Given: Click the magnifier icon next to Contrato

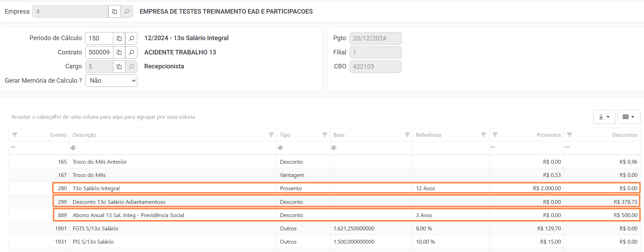Looking at the screenshot, I should [x=131, y=52].
